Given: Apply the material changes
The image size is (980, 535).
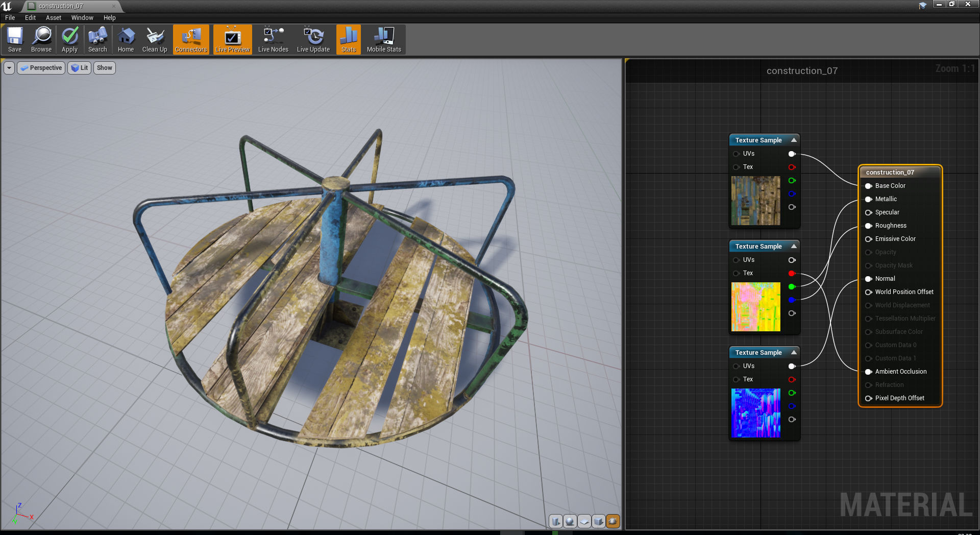Looking at the screenshot, I should 69,40.
